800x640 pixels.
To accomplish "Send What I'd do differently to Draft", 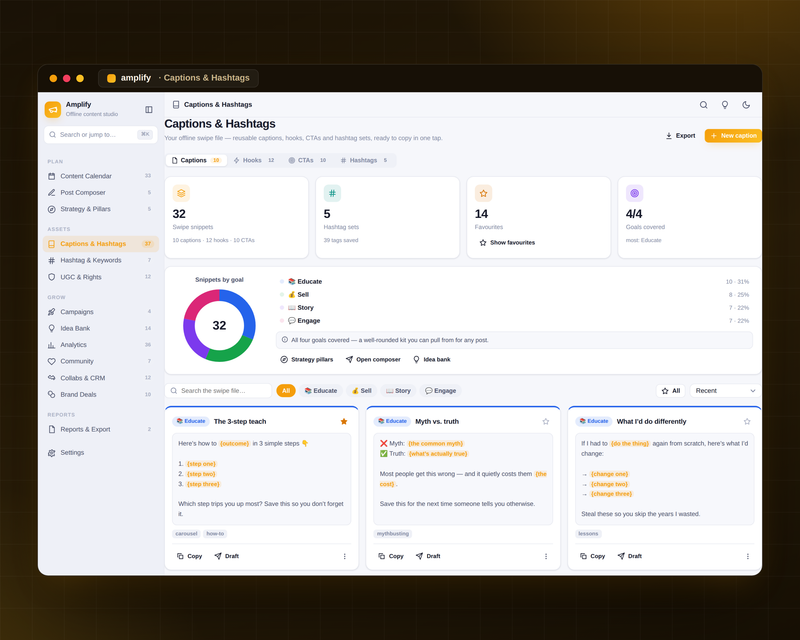I will click(x=630, y=556).
